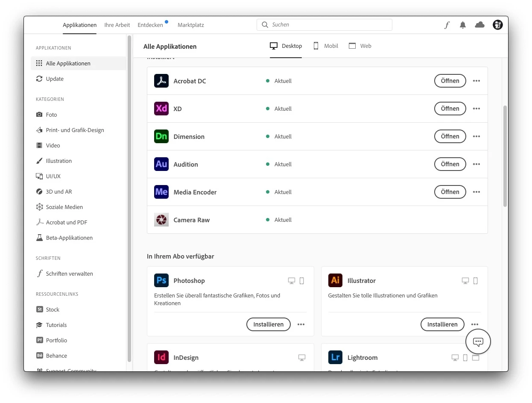This screenshot has height=403, width=532.
Task: Open more options for Photoshop card
Action: point(301,324)
